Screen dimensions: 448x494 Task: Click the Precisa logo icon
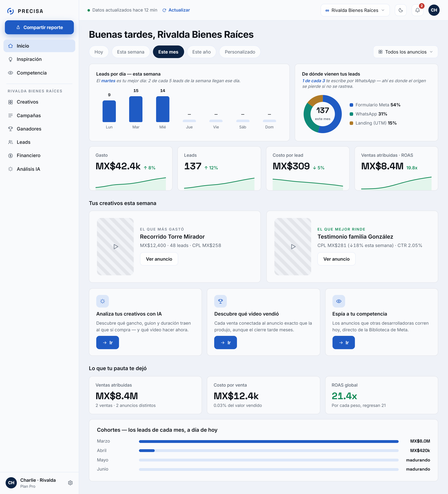coord(10,11)
